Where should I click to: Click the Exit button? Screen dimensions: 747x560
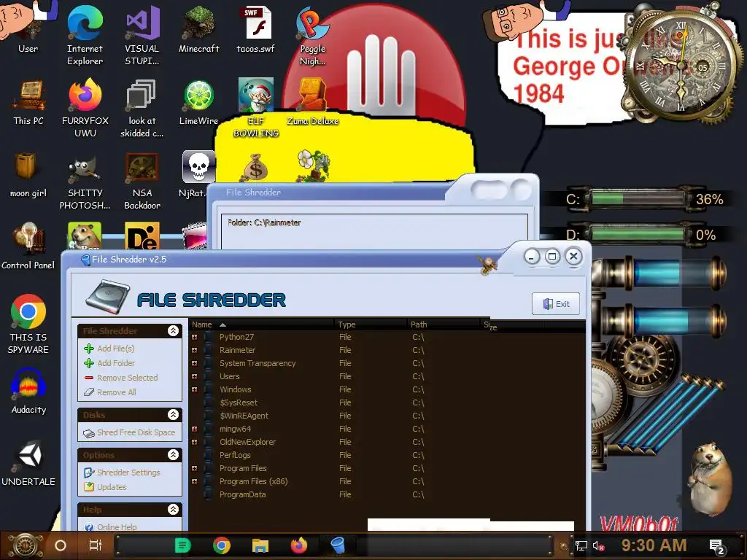tap(556, 304)
